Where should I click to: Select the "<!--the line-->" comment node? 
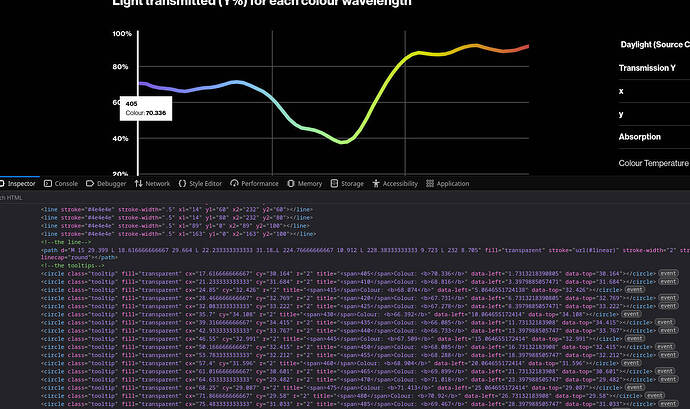click(66, 242)
